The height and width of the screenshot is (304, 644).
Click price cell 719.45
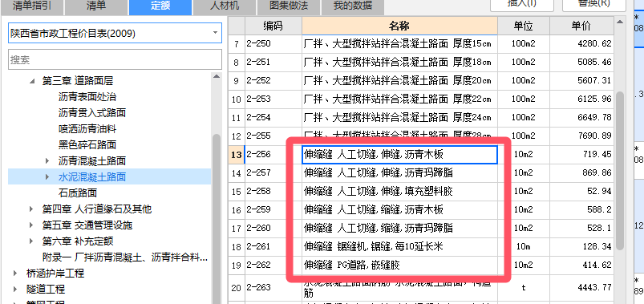coord(581,155)
